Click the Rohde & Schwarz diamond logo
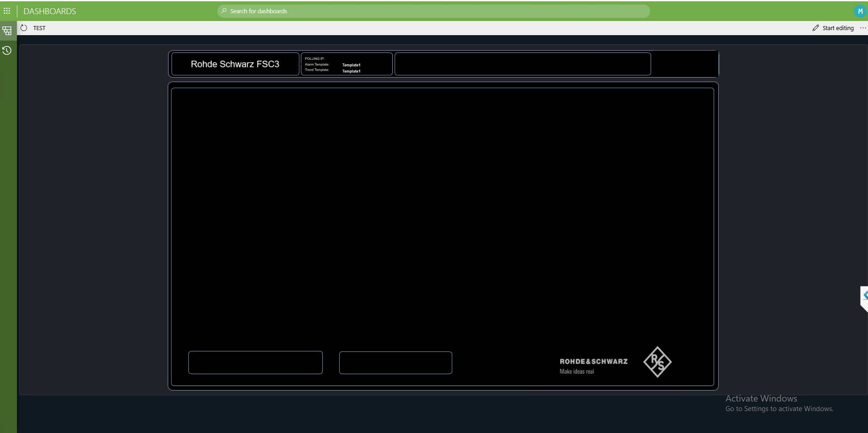The image size is (868, 433). point(657,362)
